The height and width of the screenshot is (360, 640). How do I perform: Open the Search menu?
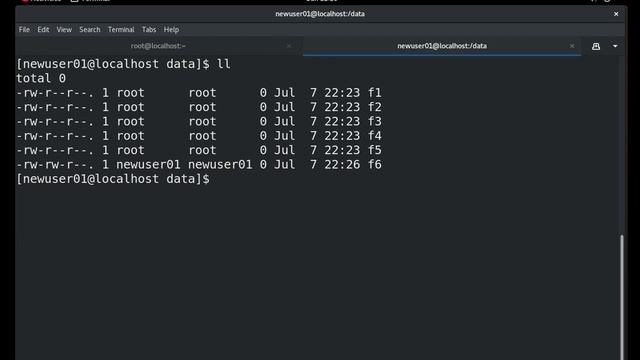pyautogui.click(x=90, y=29)
